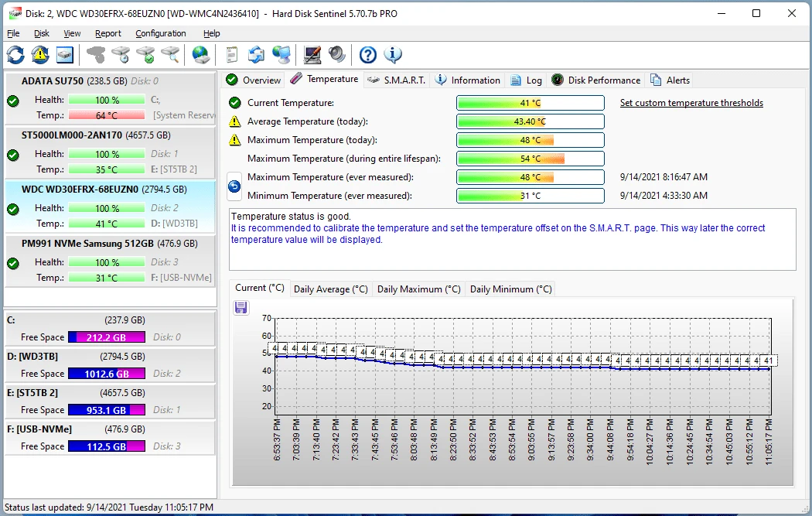Open the File menu
812x516 pixels.
tap(13, 34)
